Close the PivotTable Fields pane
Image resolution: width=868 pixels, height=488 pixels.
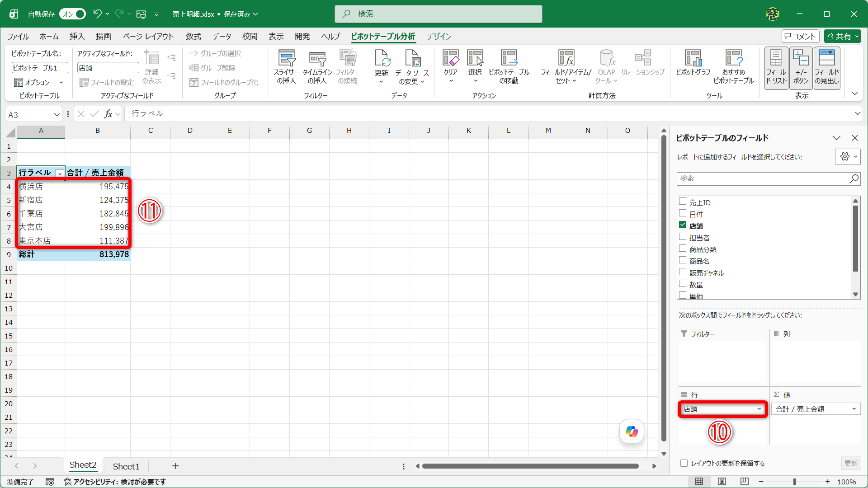(855, 138)
